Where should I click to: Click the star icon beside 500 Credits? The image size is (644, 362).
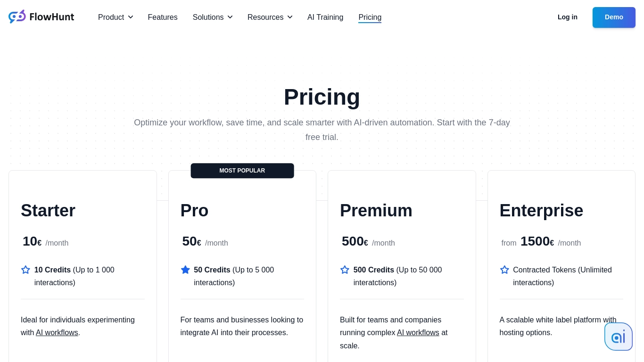tap(345, 270)
